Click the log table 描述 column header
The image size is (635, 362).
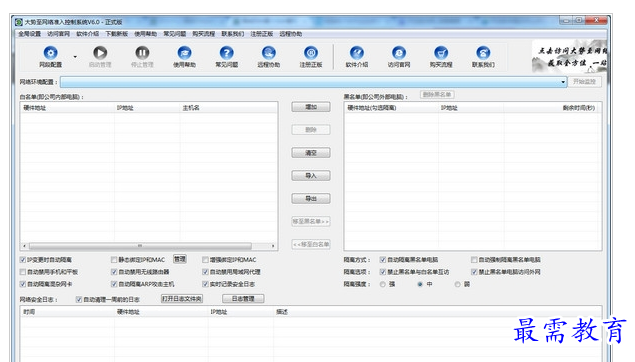coord(437,312)
